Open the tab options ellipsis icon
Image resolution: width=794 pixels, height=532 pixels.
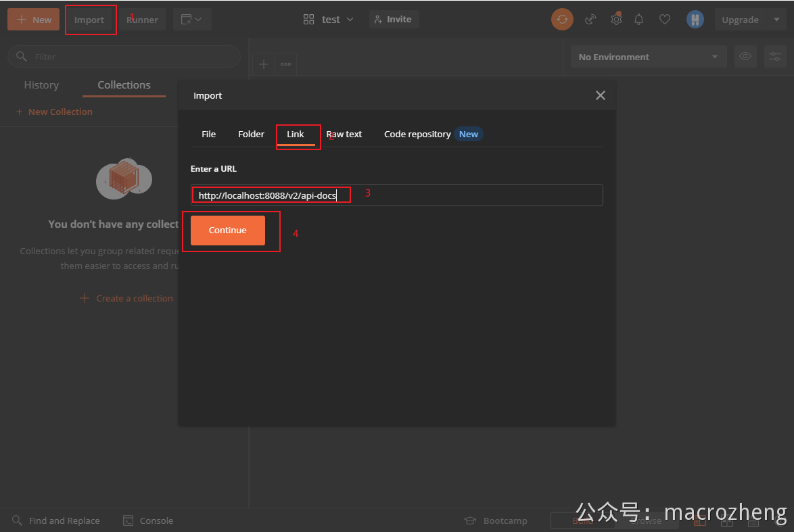click(285, 64)
